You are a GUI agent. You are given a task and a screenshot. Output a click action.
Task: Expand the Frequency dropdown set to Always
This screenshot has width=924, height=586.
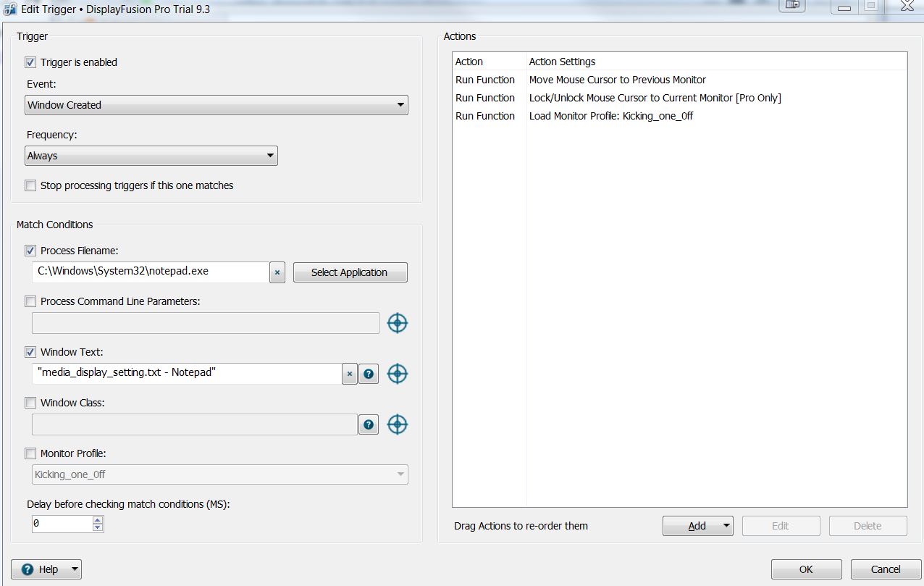pos(151,156)
